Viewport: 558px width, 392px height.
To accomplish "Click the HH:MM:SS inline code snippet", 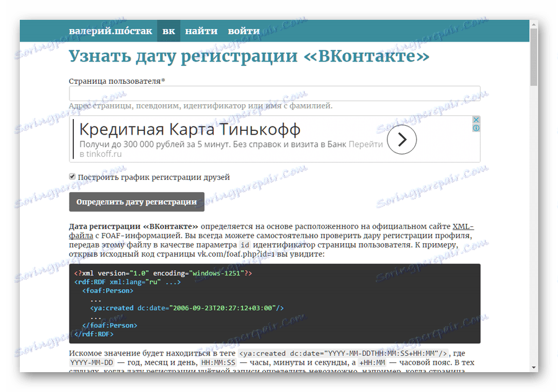I will [218, 362].
